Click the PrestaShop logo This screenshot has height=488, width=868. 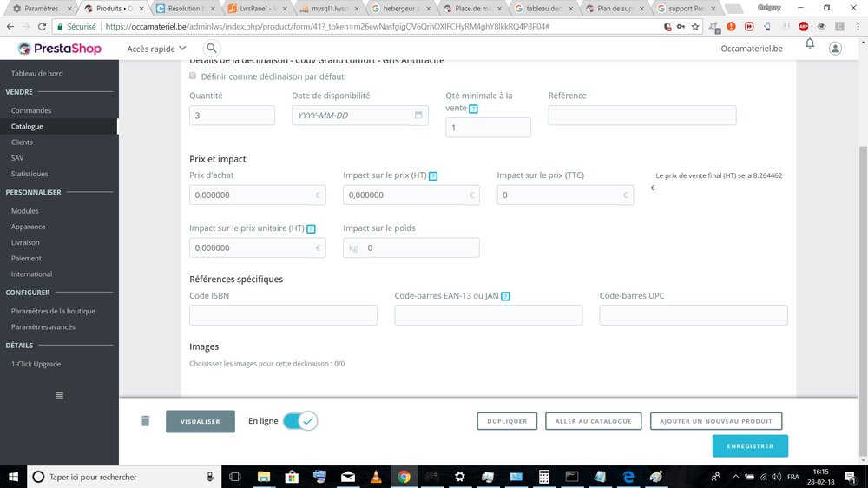(x=59, y=49)
